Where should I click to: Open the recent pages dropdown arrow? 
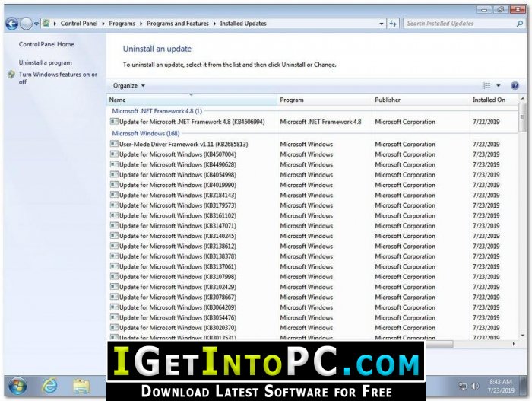coord(36,24)
